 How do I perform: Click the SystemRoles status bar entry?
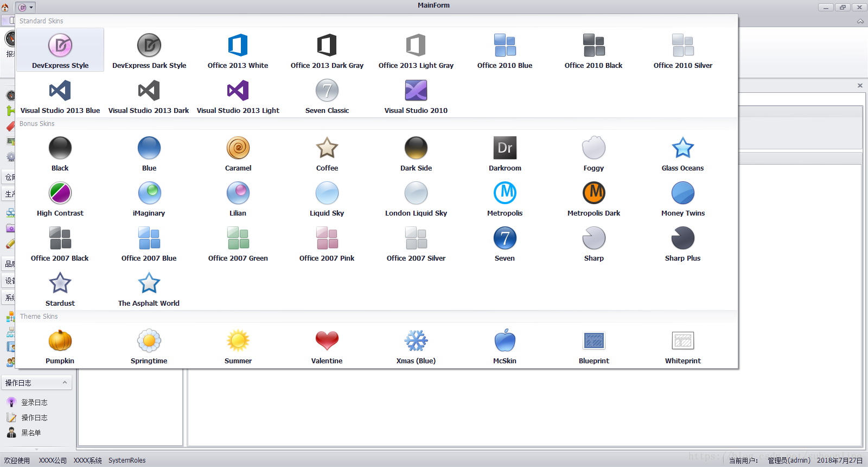127,460
